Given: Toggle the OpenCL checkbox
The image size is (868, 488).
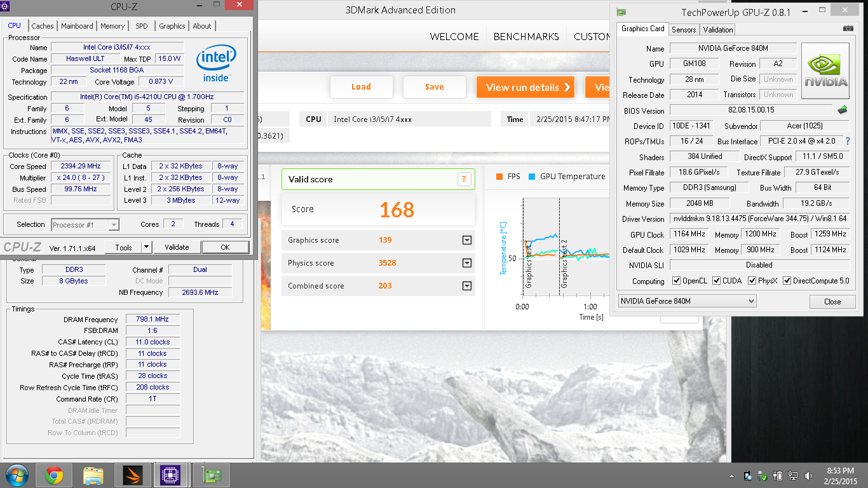Looking at the screenshot, I should click(676, 281).
